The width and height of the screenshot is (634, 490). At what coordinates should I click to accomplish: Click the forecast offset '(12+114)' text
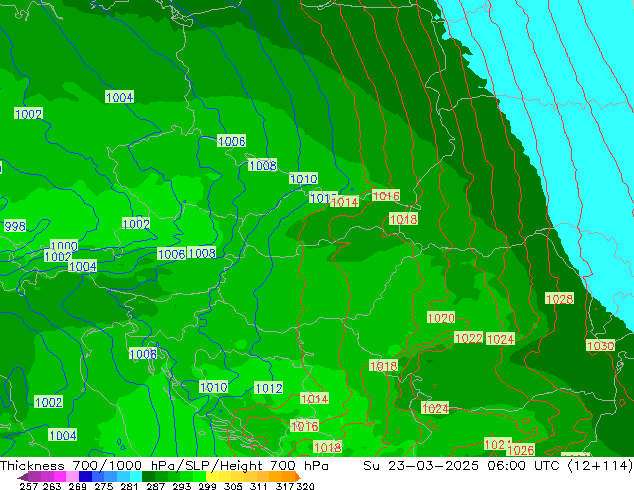600,466
